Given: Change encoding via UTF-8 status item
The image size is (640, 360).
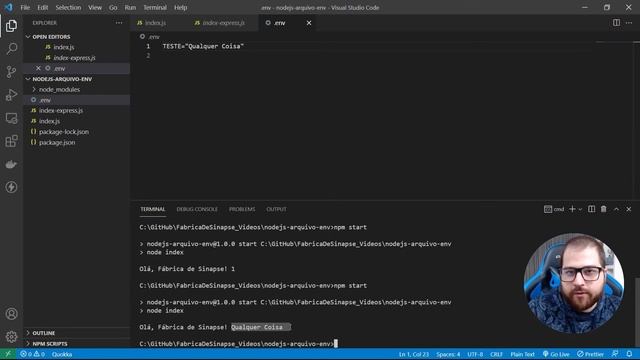Looking at the screenshot, I should (x=475, y=354).
